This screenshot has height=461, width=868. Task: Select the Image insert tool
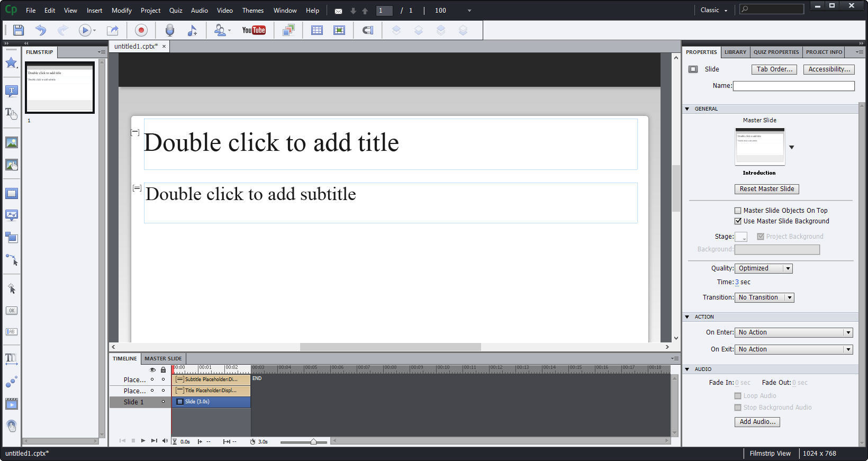pos(11,142)
